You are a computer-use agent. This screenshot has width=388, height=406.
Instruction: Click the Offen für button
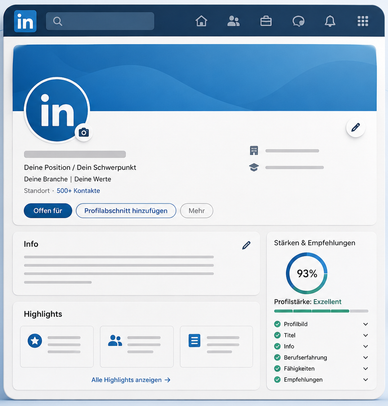point(48,211)
